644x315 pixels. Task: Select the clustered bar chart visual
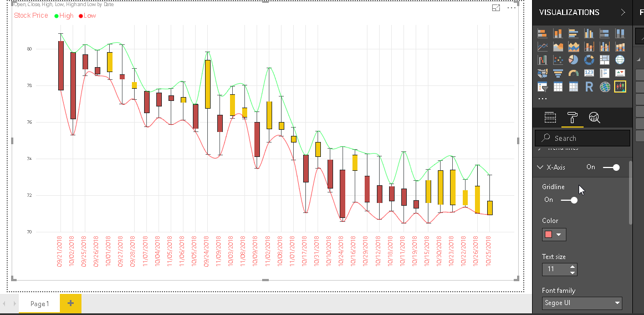tap(574, 34)
